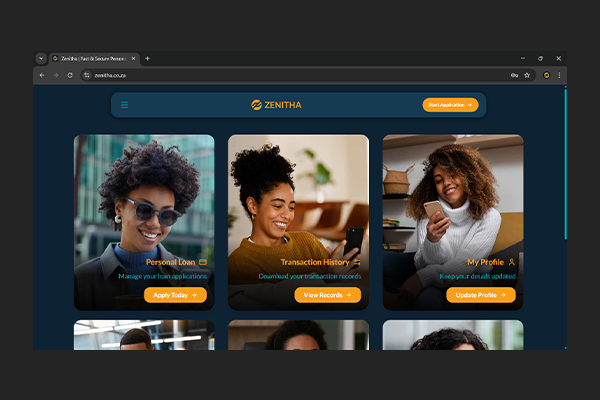Click 'Keep your details updated' text

(x=477, y=276)
